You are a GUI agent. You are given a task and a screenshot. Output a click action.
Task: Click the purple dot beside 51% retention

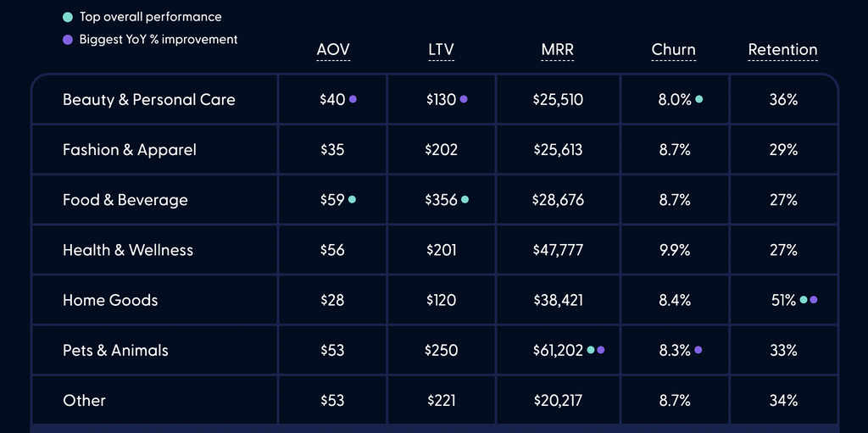coord(814,300)
